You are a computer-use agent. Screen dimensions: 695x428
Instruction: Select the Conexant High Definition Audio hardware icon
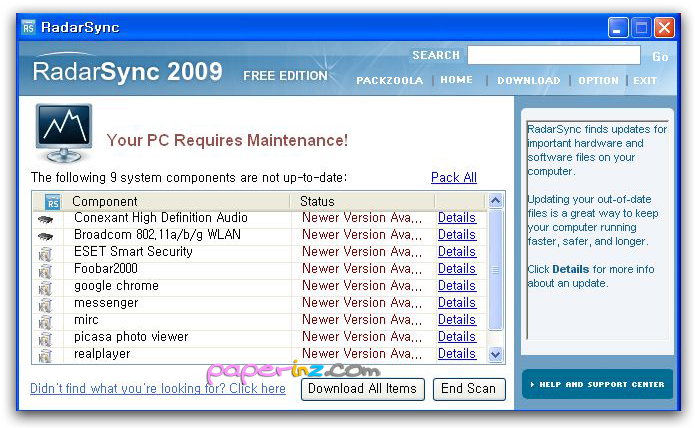pos(45,219)
